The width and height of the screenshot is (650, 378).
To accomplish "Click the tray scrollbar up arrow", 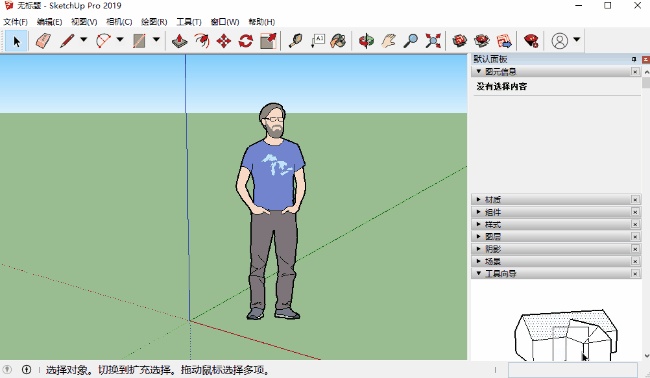I will pos(646,72).
